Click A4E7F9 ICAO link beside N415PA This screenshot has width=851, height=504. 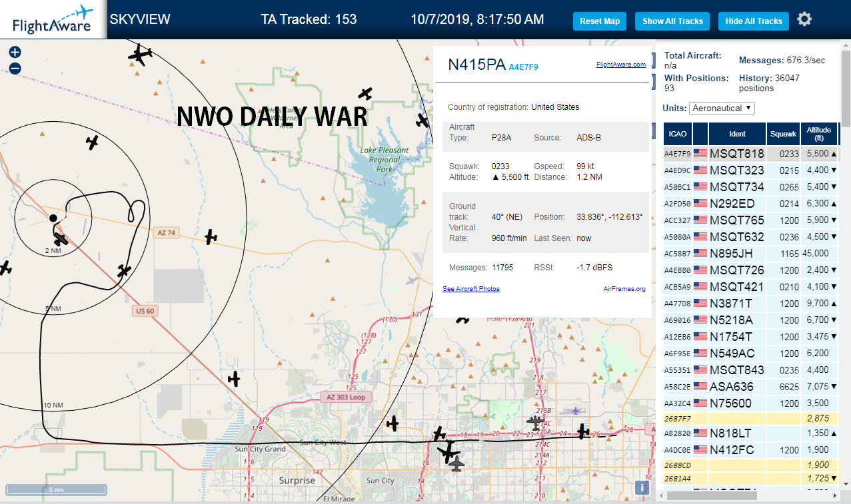tap(523, 67)
